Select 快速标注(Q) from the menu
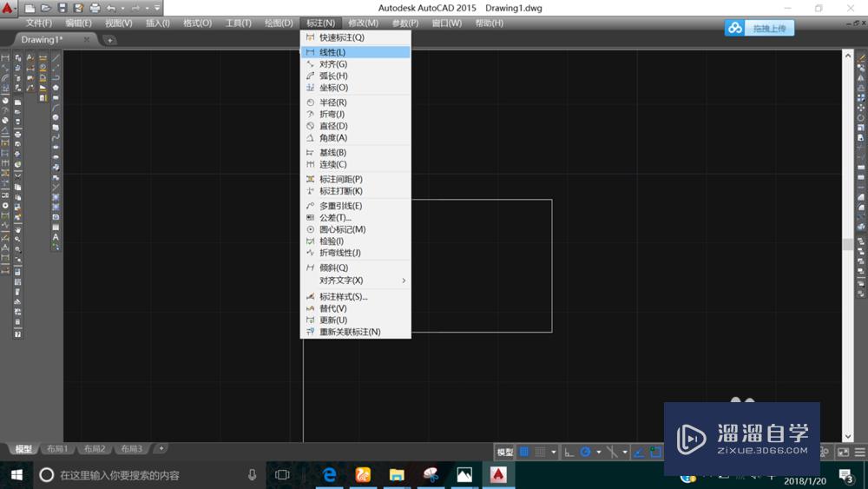 [x=355, y=37]
